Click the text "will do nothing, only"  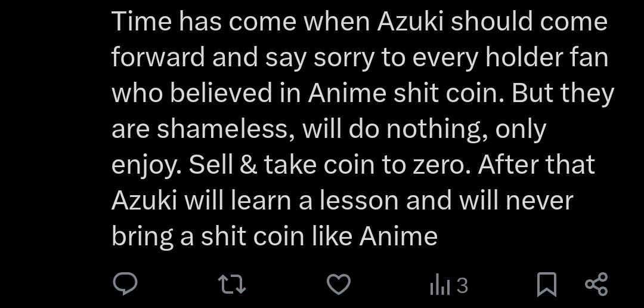pyautogui.click(x=425, y=129)
